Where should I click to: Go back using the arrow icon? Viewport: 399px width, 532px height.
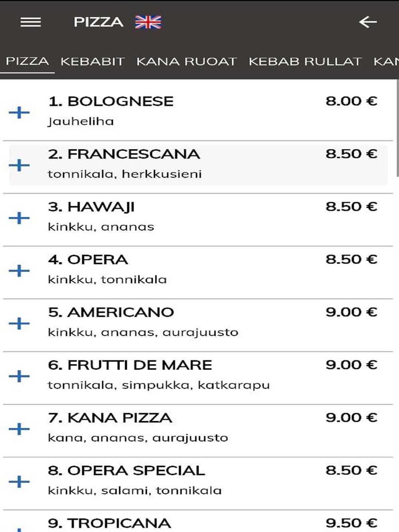368,22
